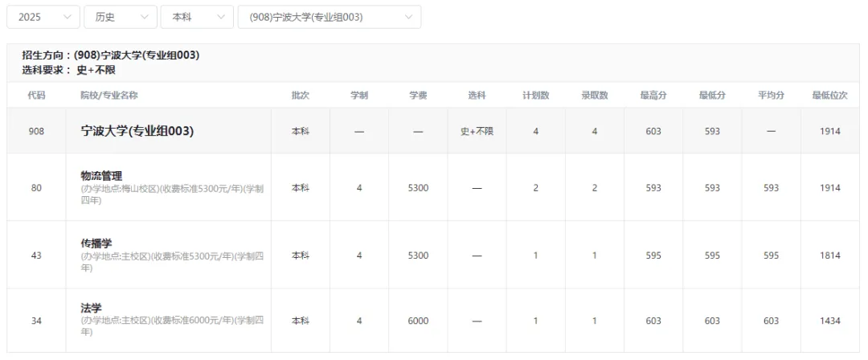
Task: Click planned count 2 in 物流管理 row
Action: click(x=536, y=188)
